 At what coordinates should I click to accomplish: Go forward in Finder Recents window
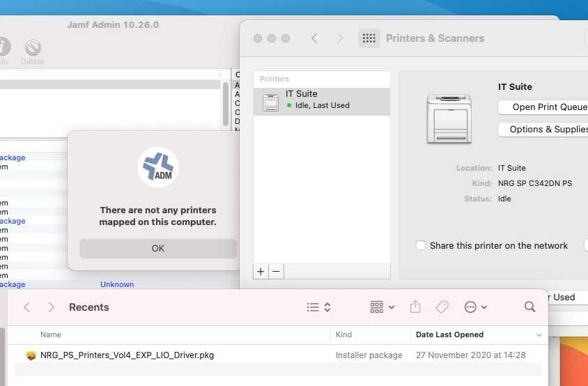pyautogui.click(x=52, y=307)
